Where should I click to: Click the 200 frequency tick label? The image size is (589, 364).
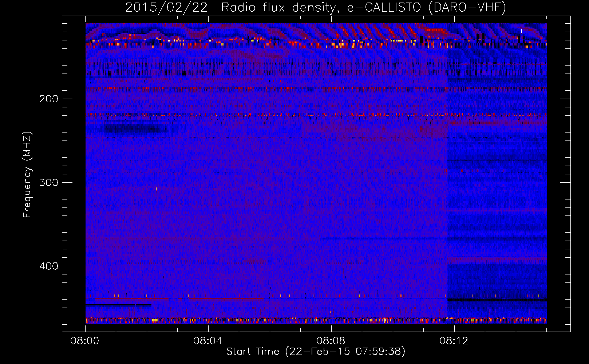point(49,99)
